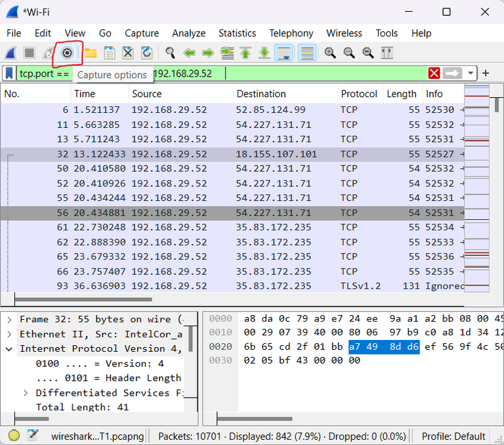Toggle the display filter bookmark button
Screen dimensions: 504x445
(9, 73)
